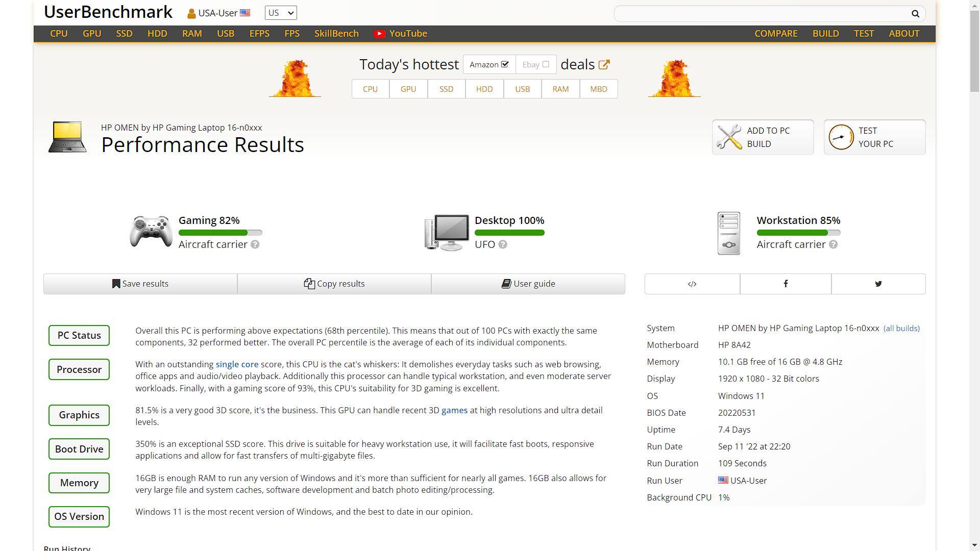Click the laptop icon above Performance Results
The image size is (980, 551).
(67, 137)
